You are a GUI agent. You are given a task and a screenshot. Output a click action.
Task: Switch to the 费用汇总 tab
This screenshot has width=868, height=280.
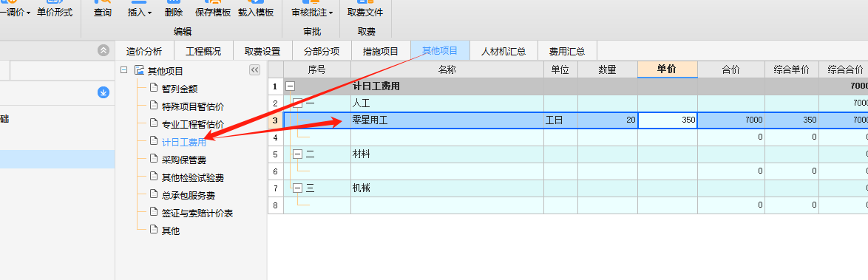click(567, 52)
